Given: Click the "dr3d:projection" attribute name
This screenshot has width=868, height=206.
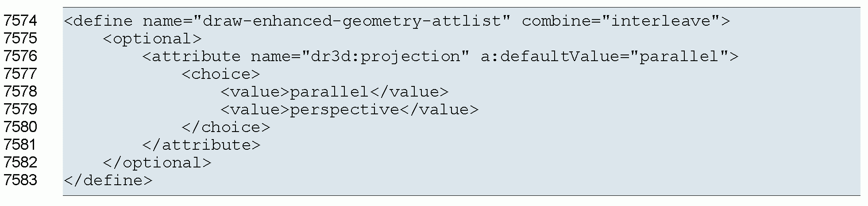Looking at the screenshot, I should (382, 57).
